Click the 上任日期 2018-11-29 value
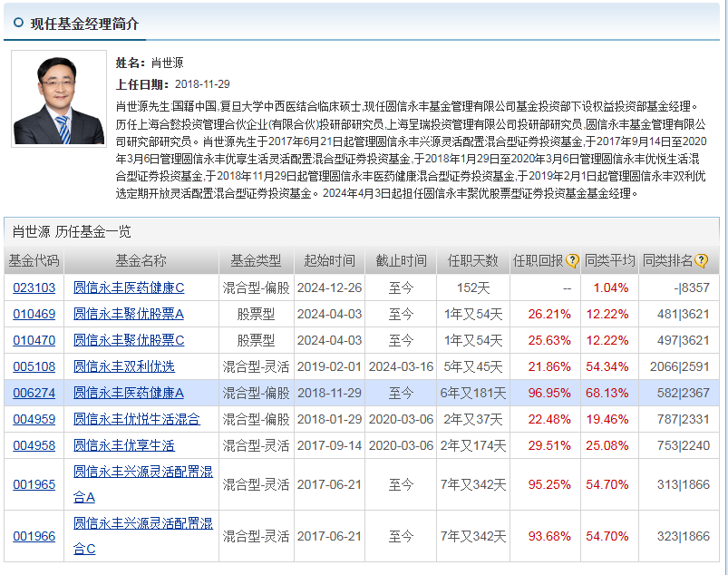This screenshot has height=575, width=728. [x=202, y=84]
